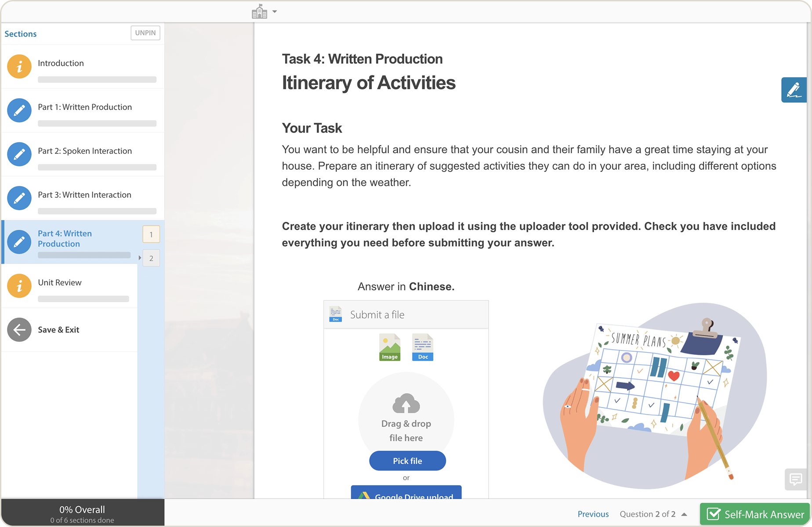Go to the Previous question link
The height and width of the screenshot is (527, 812).
pos(593,514)
